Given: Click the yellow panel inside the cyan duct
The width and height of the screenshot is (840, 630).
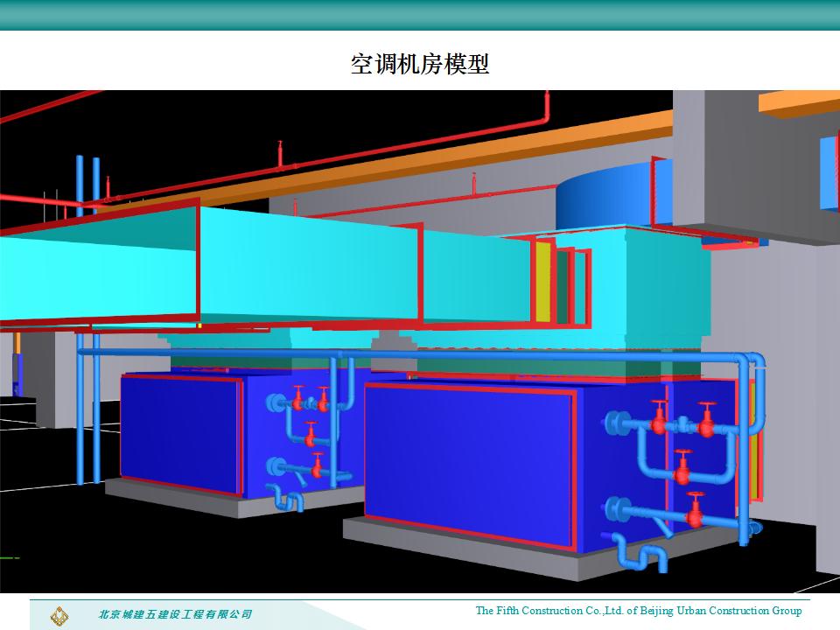Looking at the screenshot, I should pyautogui.click(x=543, y=282).
